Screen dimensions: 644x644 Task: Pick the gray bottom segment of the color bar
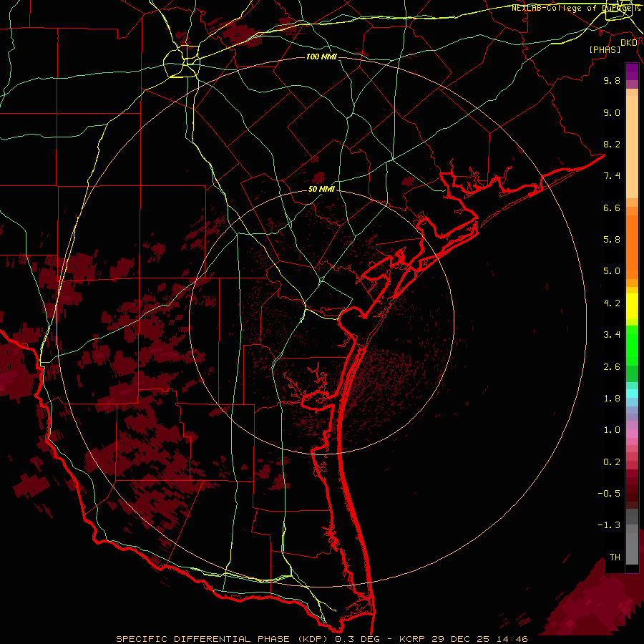(632, 548)
